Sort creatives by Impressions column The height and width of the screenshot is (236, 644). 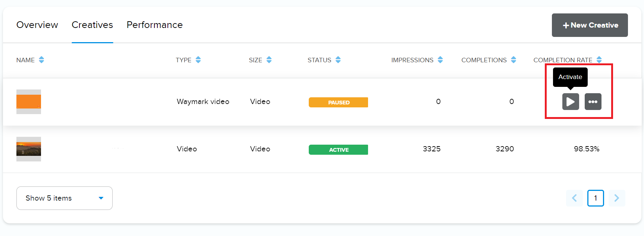coord(440,60)
